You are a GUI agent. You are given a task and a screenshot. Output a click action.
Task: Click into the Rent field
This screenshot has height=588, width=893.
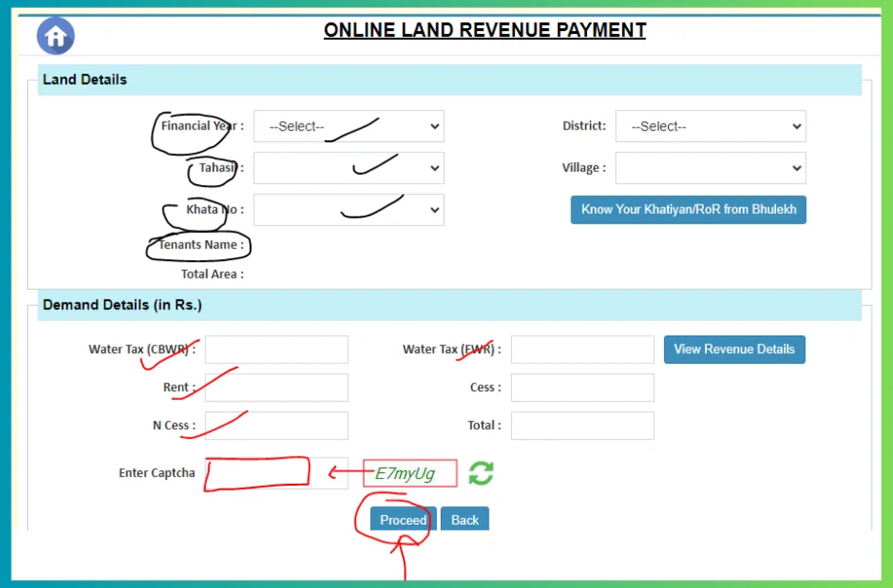pos(277,387)
